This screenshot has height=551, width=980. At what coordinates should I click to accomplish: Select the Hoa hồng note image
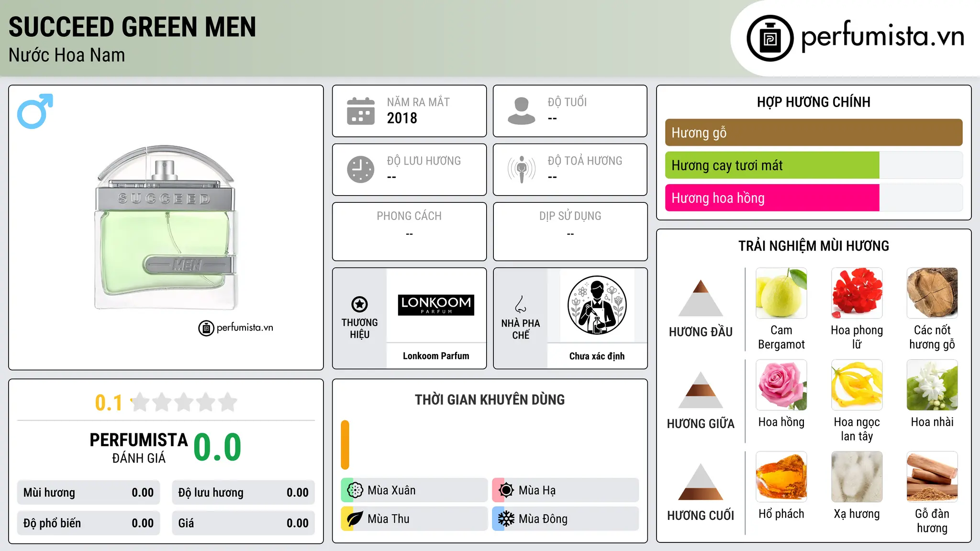[x=781, y=385]
